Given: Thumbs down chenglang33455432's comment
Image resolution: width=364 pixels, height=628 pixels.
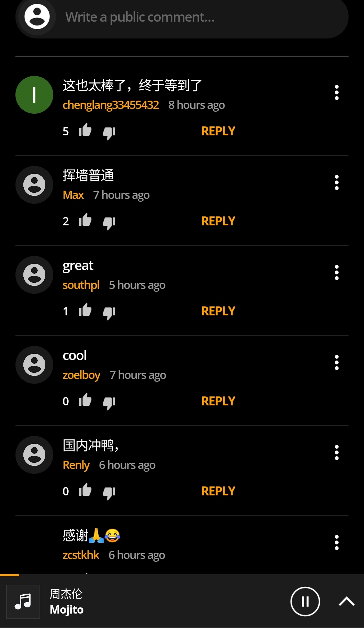Looking at the screenshot, I should point(109,133).
